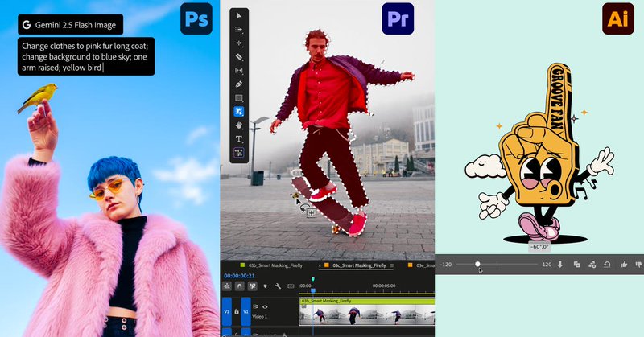The width and height of the screenshot is (644, 337).
Task: Click the down arrow icon in Illustrator bar
Action: pos(559,265)
